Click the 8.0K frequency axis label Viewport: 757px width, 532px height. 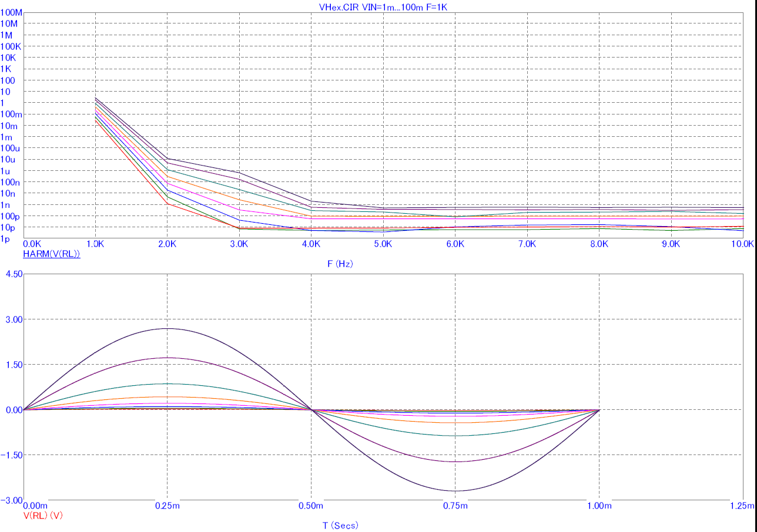click(599, 243)
